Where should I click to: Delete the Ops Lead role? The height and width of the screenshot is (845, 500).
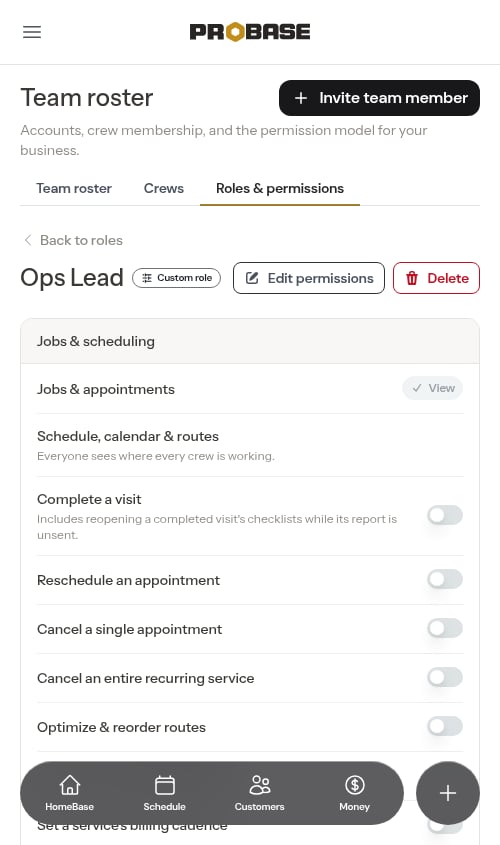tap(436, 278)
